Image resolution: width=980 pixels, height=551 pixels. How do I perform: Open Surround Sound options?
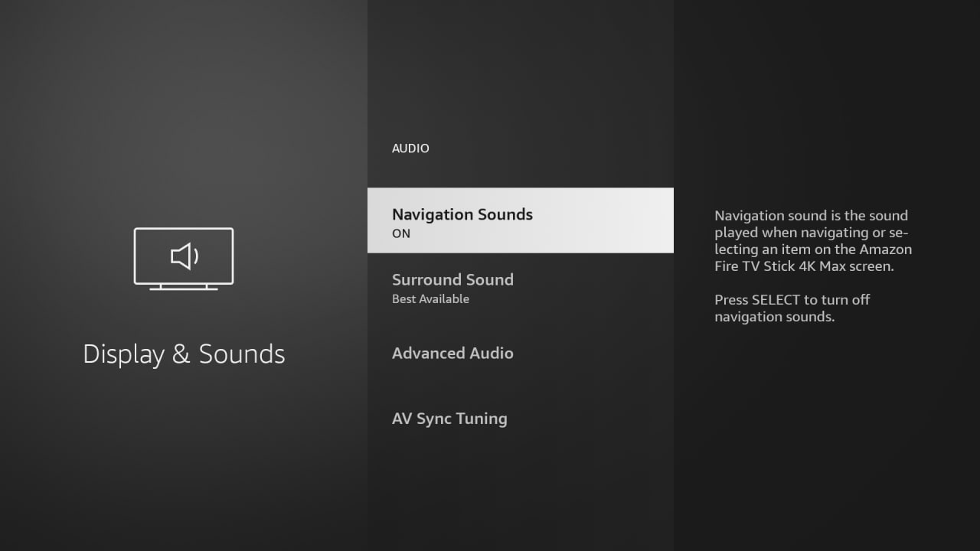point(521,288)
